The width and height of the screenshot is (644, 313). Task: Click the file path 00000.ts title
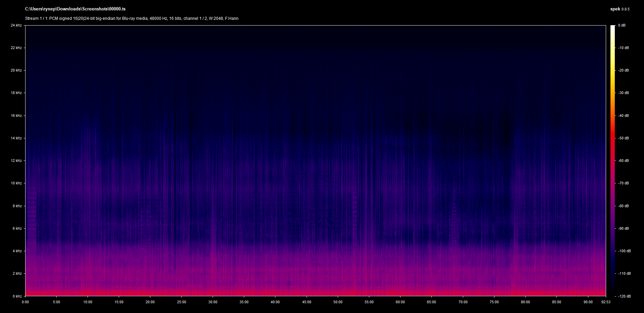coord(75,9)
